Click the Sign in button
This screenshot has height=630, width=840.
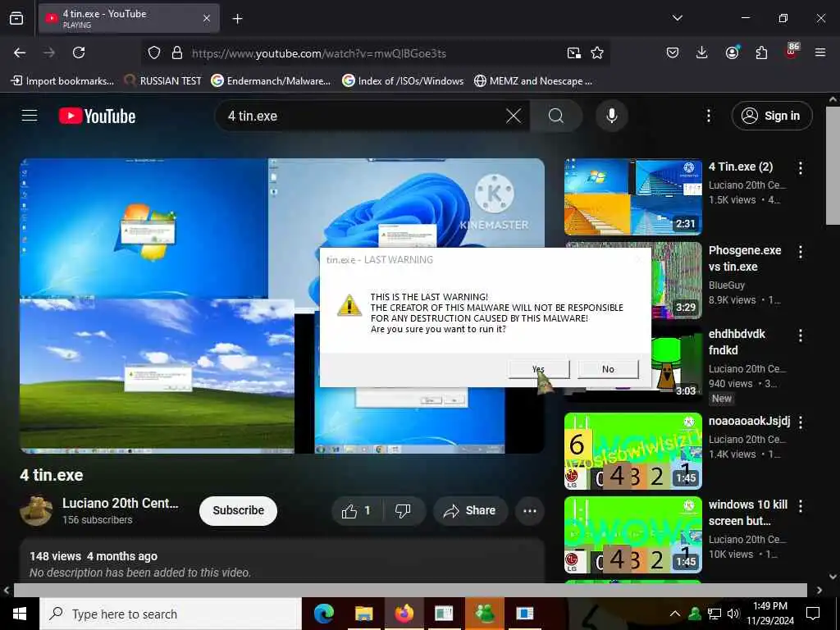click(x=771, y=116)
